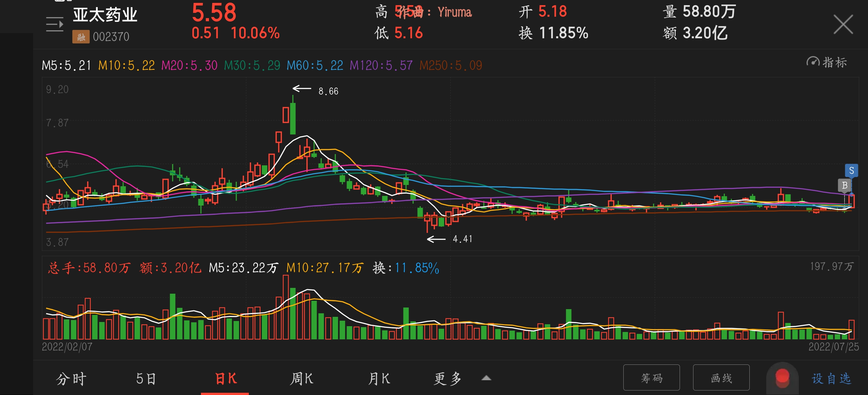Switch to the 月K monthly chart tab
The width and height of the screenshot is (868, 395).
click(x=379, y=378)
